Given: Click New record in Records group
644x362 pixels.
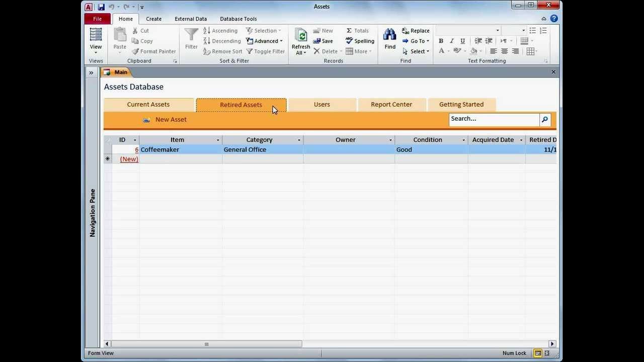Looking at the screenshot, I should [x=323, y=31].
